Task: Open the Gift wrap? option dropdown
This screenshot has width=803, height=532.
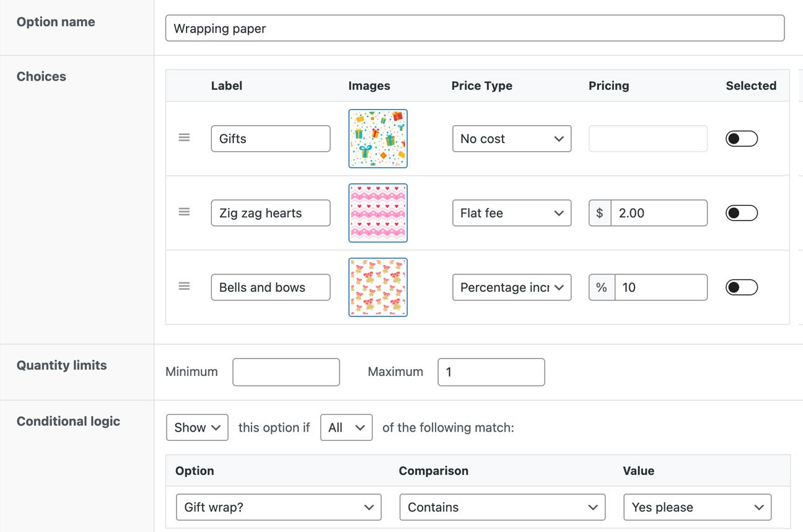Action: click(278, 507)
